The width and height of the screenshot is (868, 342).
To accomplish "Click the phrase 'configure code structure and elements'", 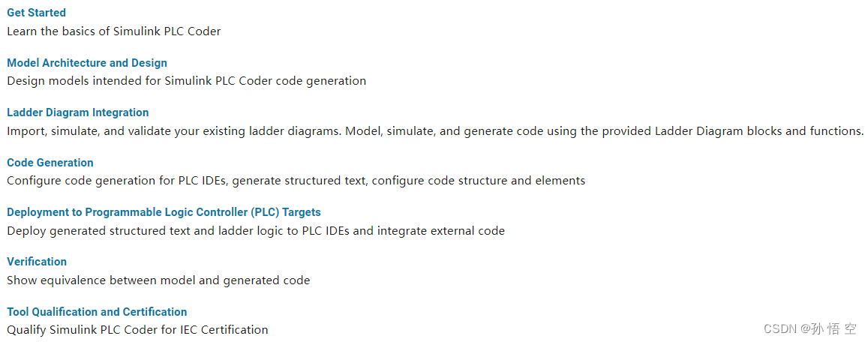I will (x=479, y=181).
